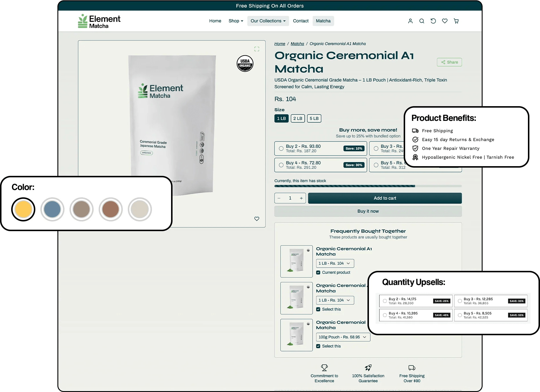Click the Repair Warranty shield icon
The width and height of the screenshot is (540, 392).
[415, 149]
